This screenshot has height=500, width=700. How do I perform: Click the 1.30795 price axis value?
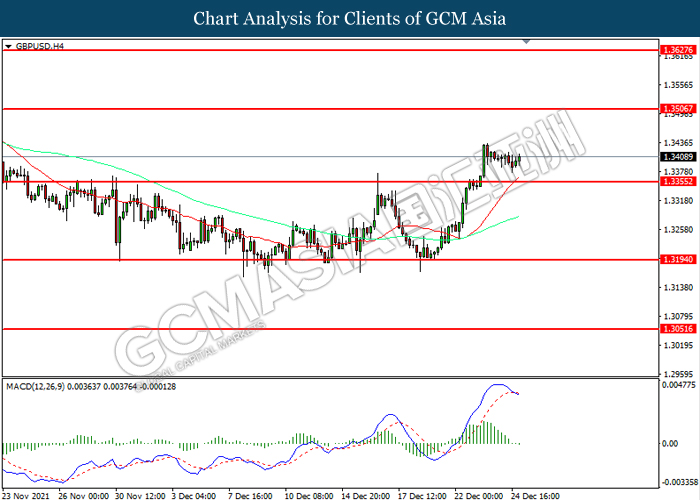click(x=679, y=316)
